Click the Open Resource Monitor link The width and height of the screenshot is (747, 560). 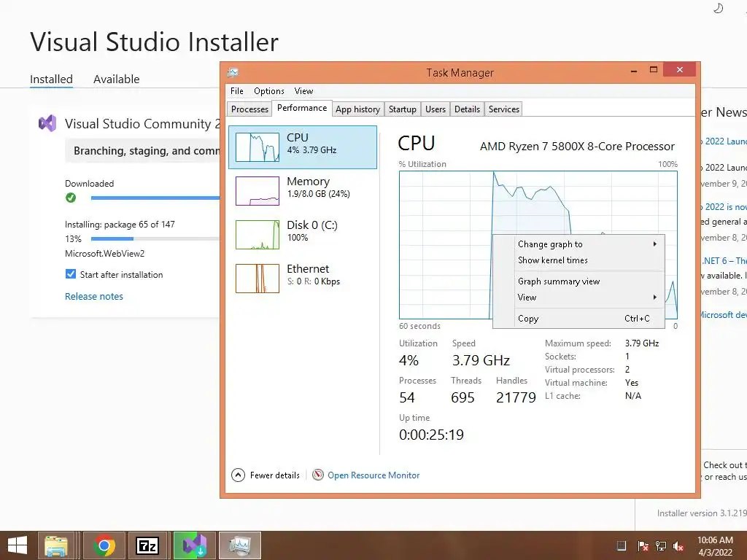click(x=373, y=475)
